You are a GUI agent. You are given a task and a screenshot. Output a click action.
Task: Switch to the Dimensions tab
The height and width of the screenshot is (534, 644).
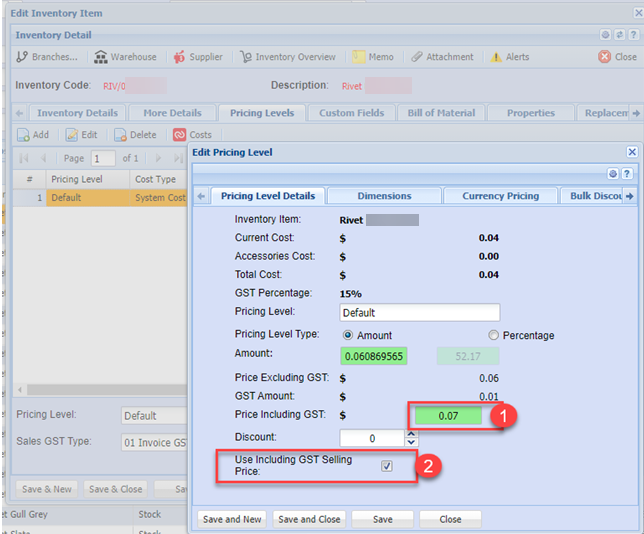tap(384, 196)
